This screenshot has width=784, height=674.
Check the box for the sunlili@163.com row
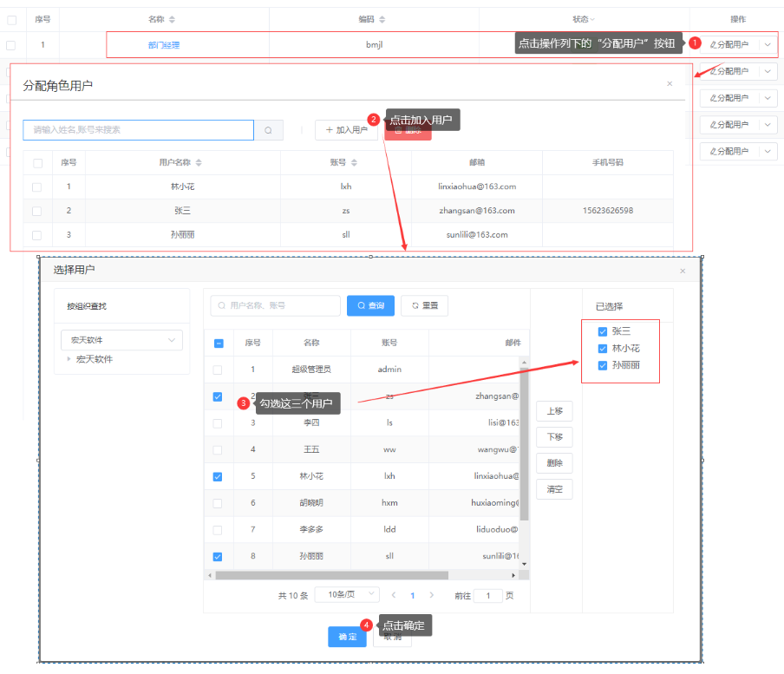coord(37,235)
